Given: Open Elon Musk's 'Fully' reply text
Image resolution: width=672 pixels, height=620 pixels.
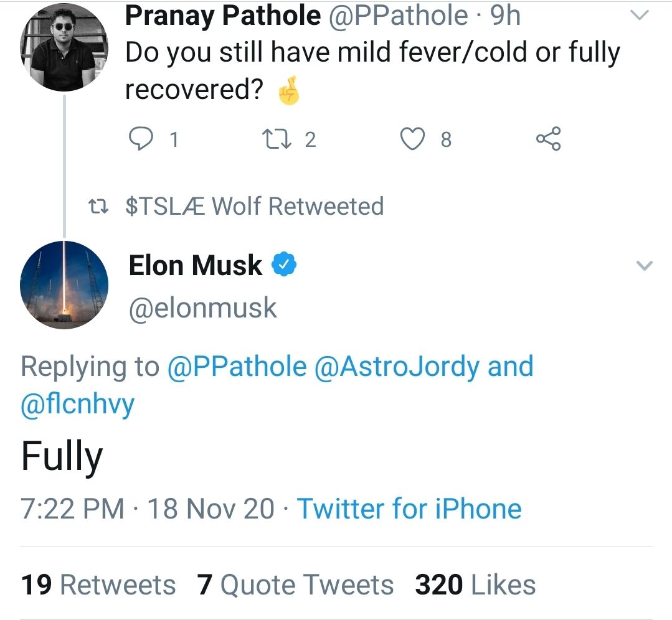Looking at the screenshot, I should coord(61,455).
